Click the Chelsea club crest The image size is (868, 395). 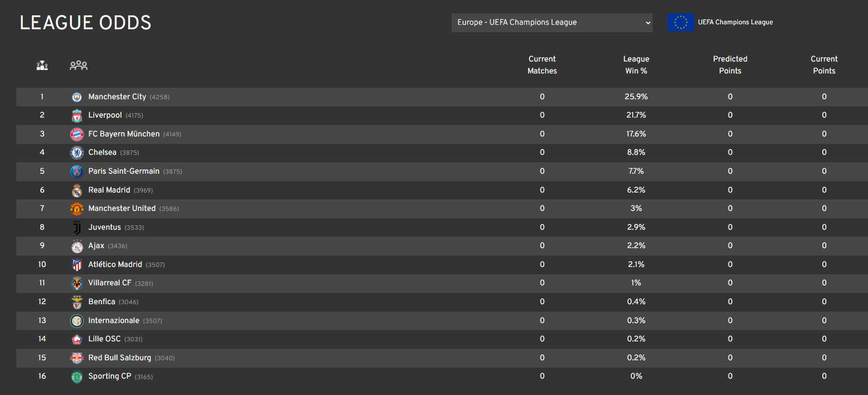coord(76,153)
